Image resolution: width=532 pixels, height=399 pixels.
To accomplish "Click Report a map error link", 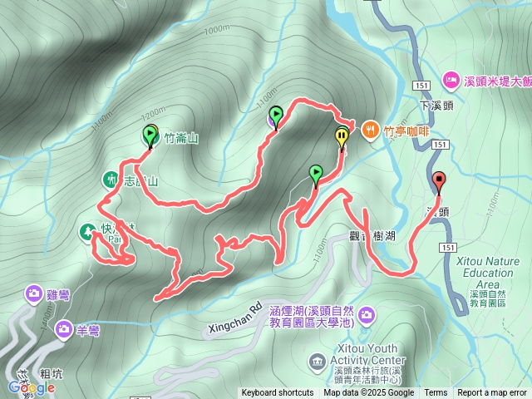I will point(491,393).
